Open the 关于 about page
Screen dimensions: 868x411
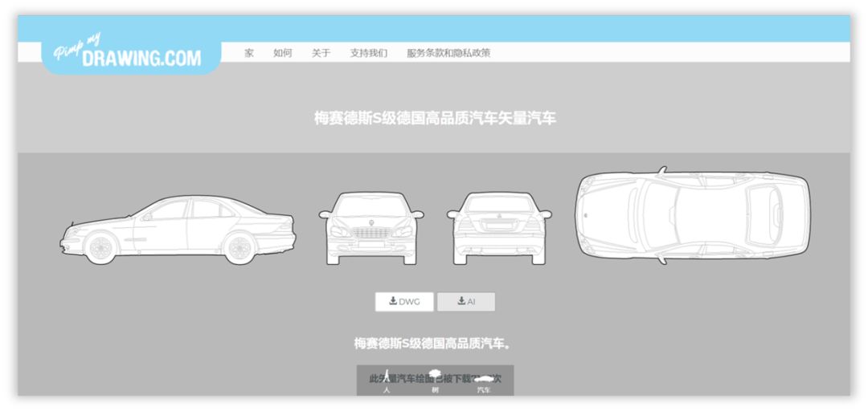[x=321, y=53]
